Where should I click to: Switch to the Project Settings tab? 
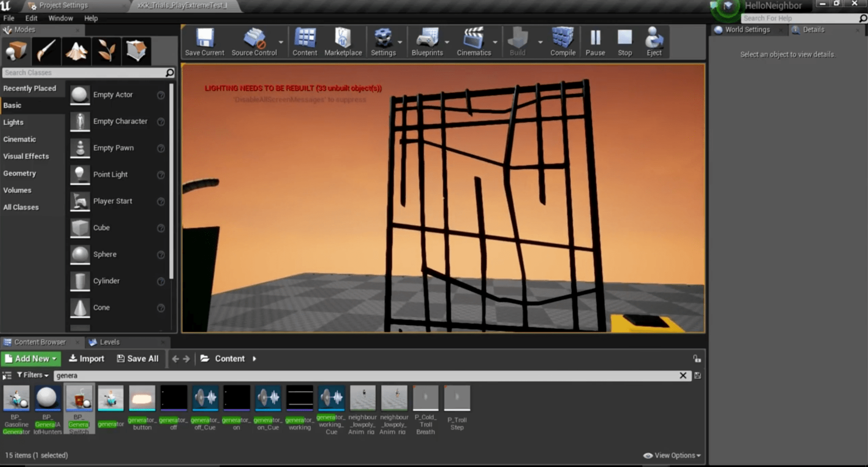click(x=63, y=5)
